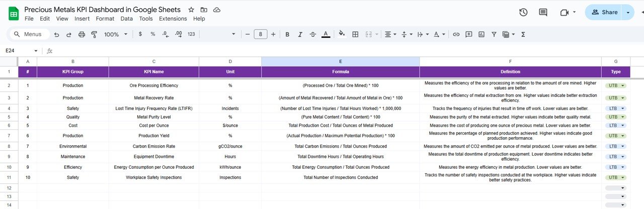
Task: Select column E header
Action: pos(341,61)
